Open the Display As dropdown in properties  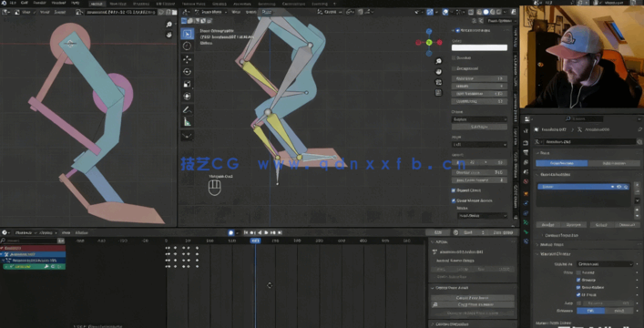(x=604, y=264)
